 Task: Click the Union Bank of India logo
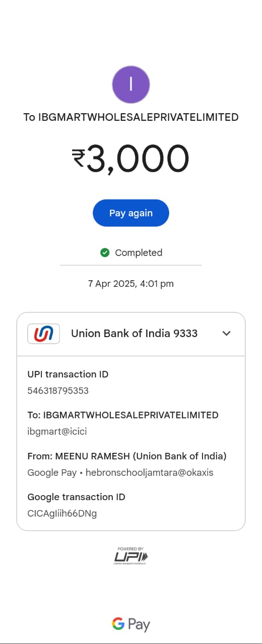(43, 333)
